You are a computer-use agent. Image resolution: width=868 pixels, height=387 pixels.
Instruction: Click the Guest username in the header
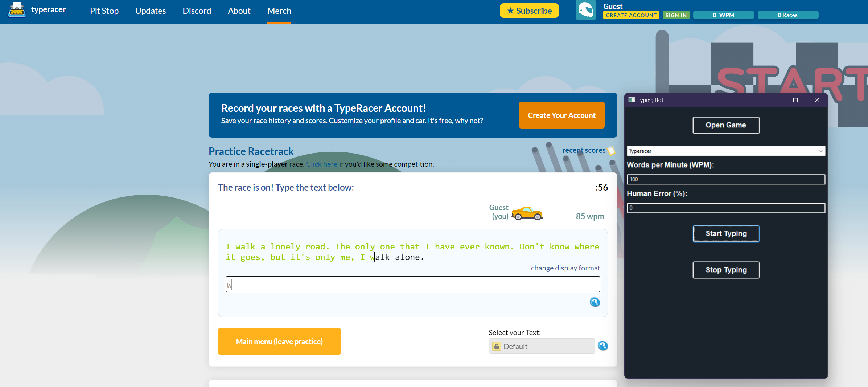tap(613, 6)
